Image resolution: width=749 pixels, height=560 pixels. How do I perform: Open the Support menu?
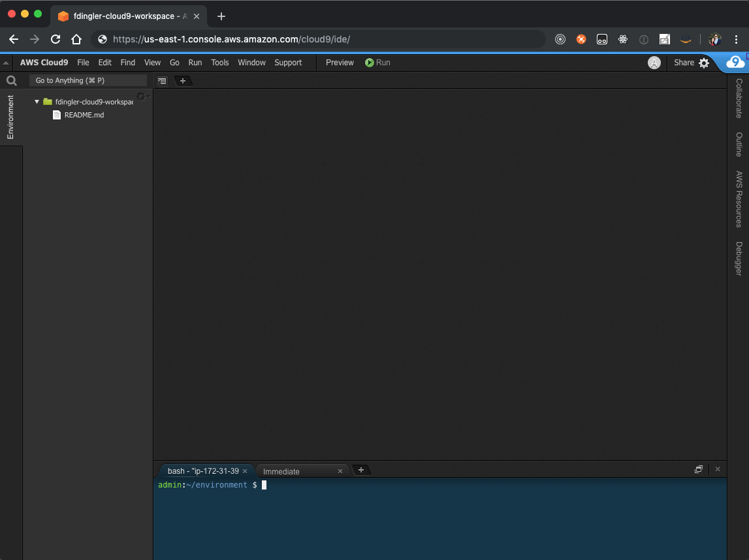click(288, 63)
